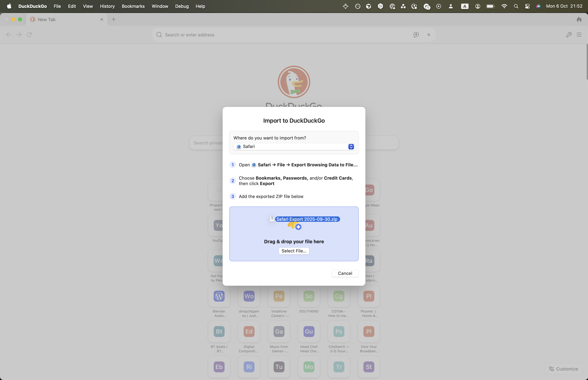This screenshot has height=380, width=588.
Task: Click the Select File button
Action: tap(294, 251)
